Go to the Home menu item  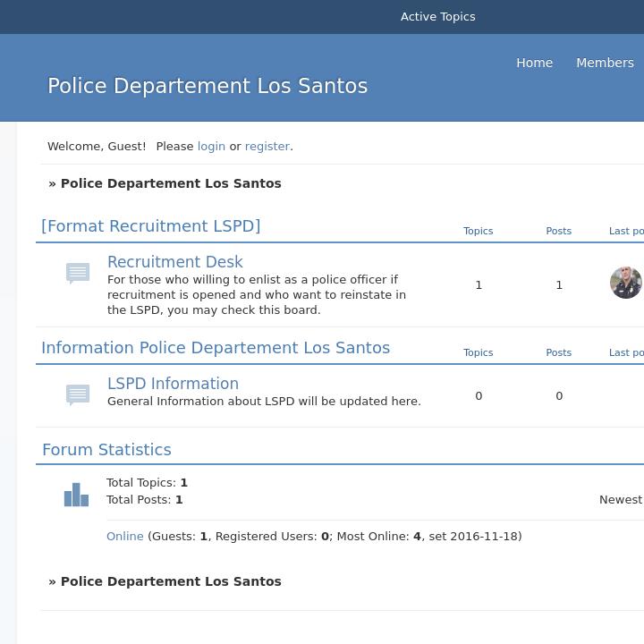pos(534,63)
